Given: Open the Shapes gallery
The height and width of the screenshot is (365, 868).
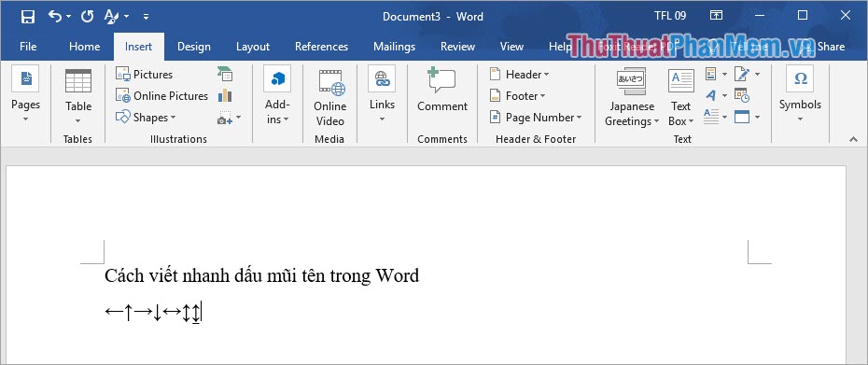Looking at the screenshot, I should pos(147,118).
